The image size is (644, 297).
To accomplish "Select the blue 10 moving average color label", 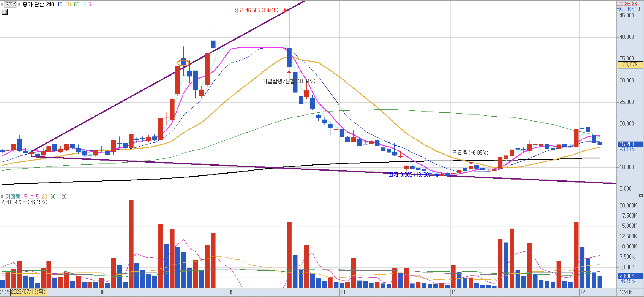I will pyautogui.click(x=60, y=4).
